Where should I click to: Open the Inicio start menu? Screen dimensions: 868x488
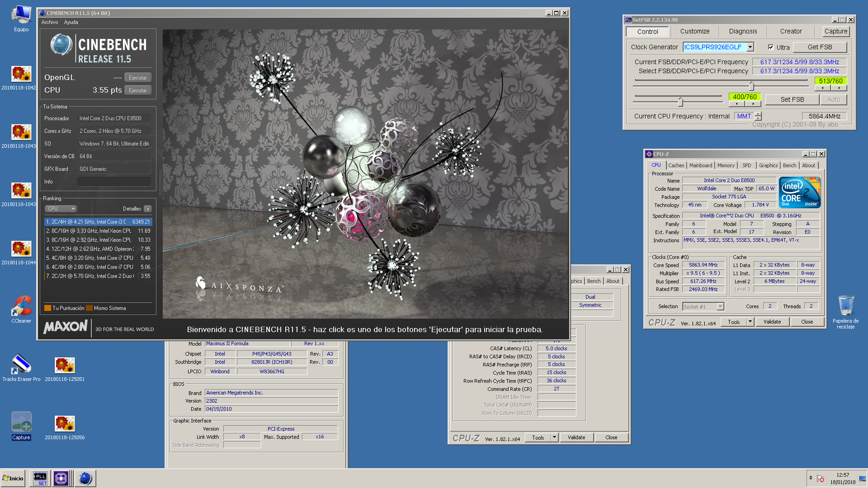pyautogui.click(x=13, y=479)
